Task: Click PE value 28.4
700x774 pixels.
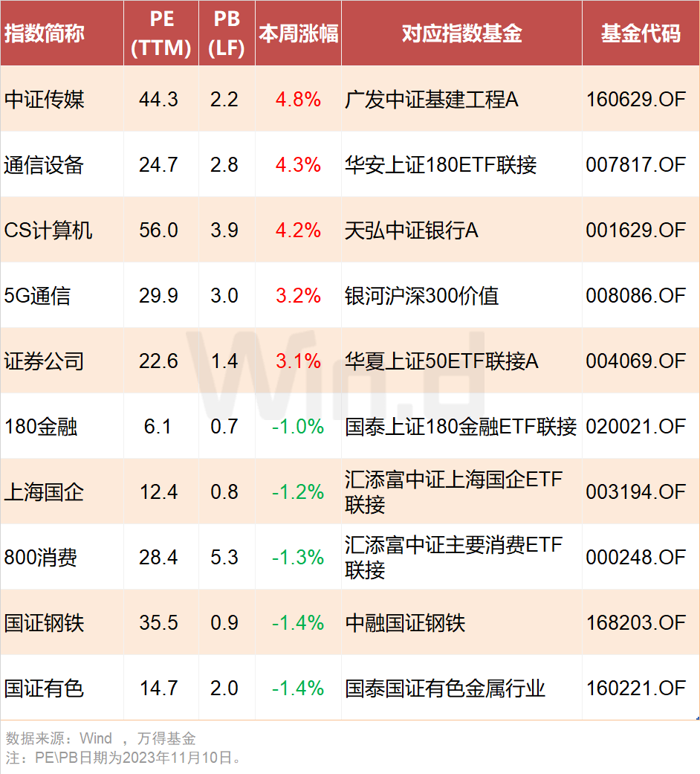Action: pos(158,558)
